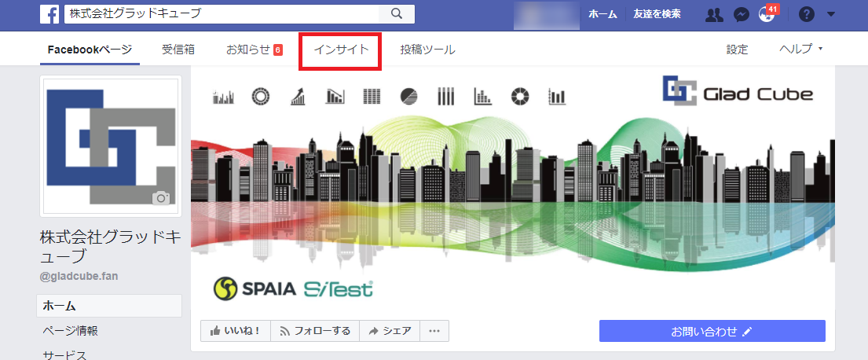868x360 pixels.
Task: Click the いいね！ button
Action: 236,331
